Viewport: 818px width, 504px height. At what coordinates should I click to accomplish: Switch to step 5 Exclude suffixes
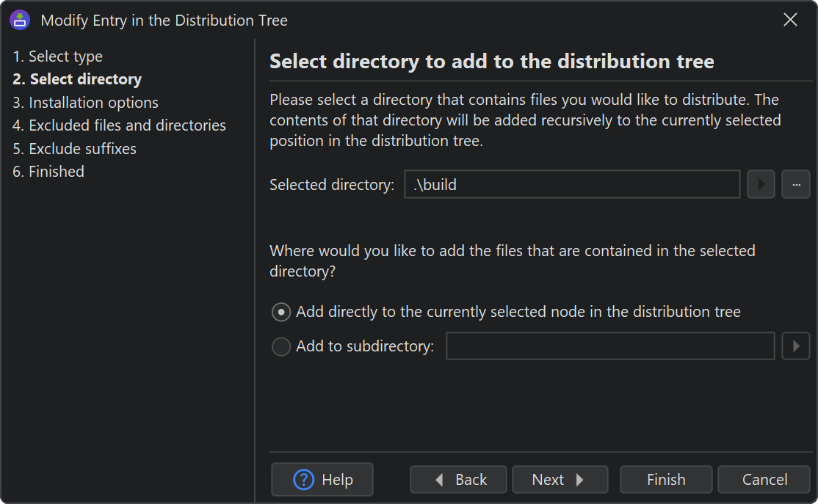[74, 149]
